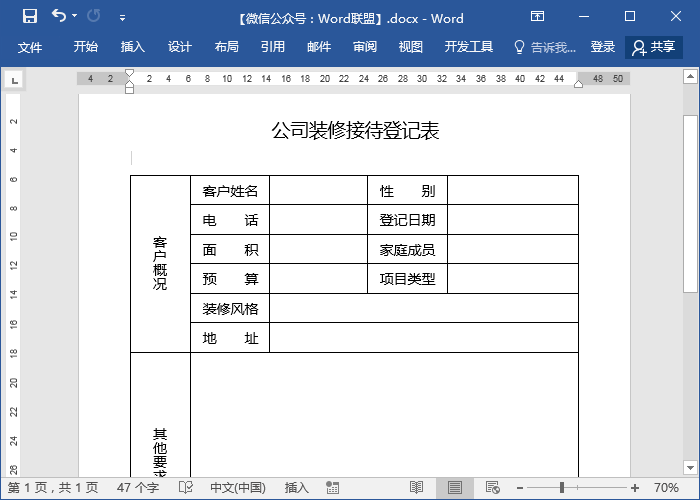Click the macro recording icon in status bar
Viewport: 700px width, 500px height.
[x=333, y=488]
